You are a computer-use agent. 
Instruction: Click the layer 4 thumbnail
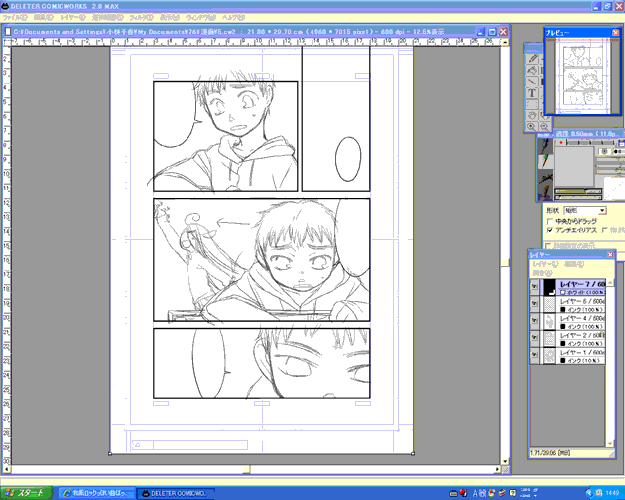550,321
